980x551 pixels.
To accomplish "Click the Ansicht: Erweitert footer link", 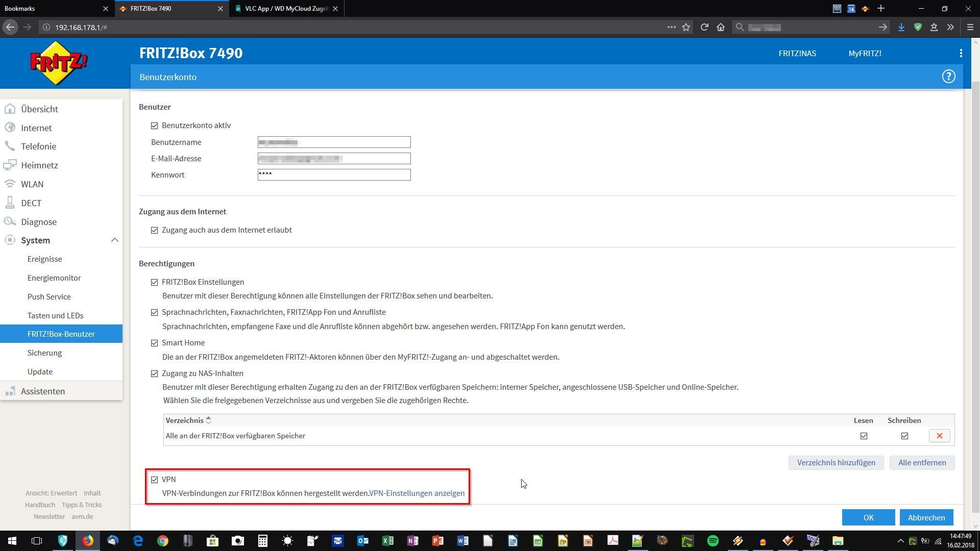I will (51, 493).
